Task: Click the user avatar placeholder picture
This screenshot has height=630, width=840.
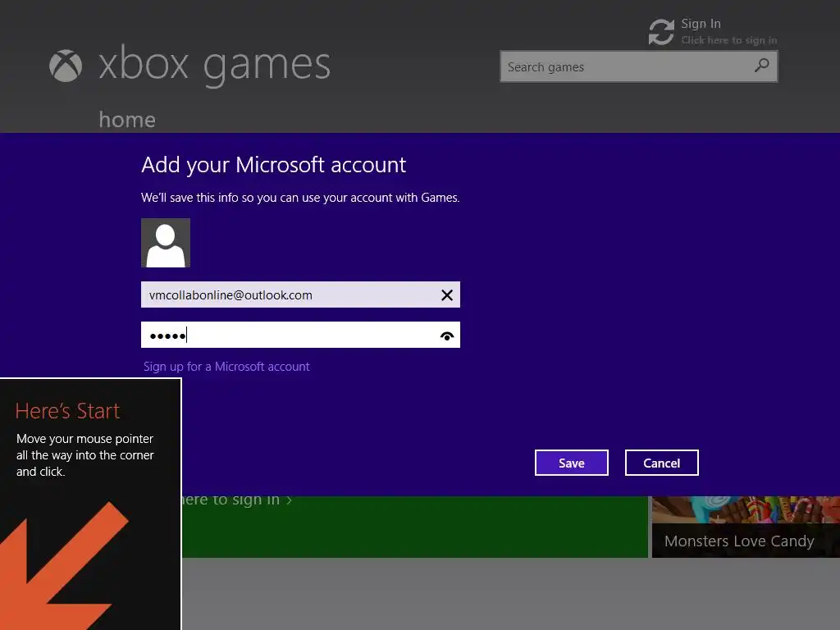Action: coord(166,243)
